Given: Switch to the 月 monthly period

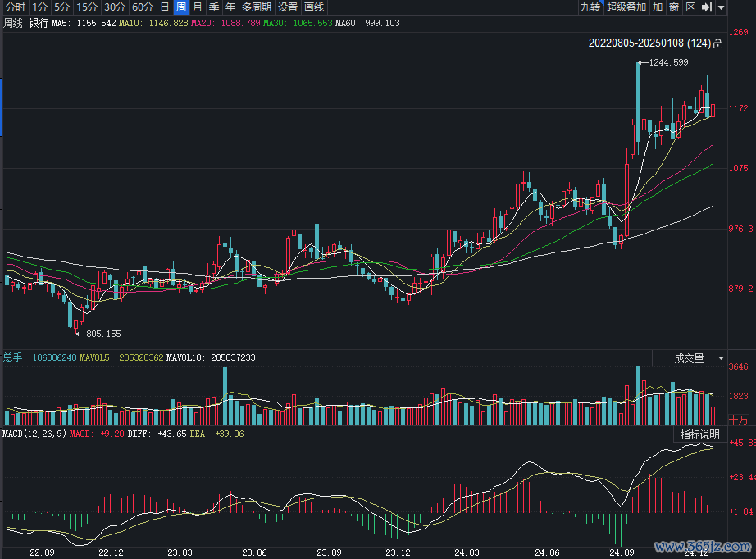Looking at the screenshot, I should click(x=197, y=7).
